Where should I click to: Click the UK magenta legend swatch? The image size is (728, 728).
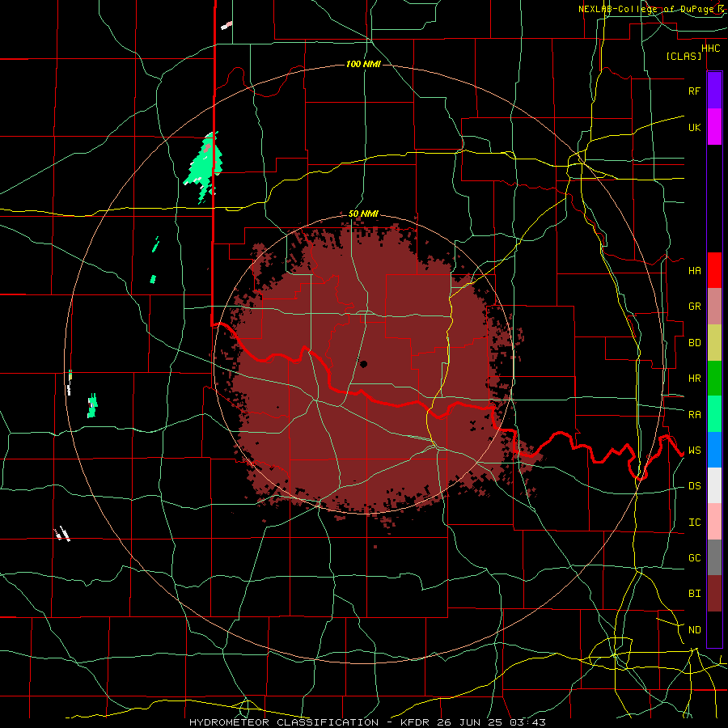[714, 127]
